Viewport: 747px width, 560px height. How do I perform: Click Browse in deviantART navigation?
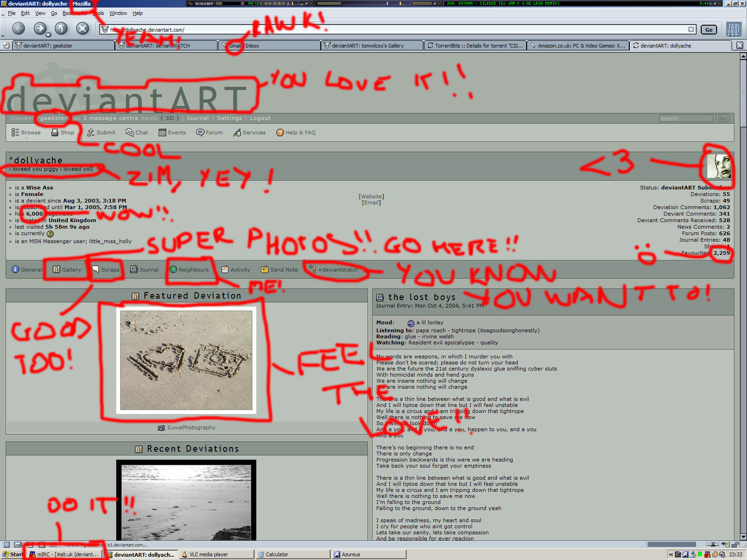[26, 133]
